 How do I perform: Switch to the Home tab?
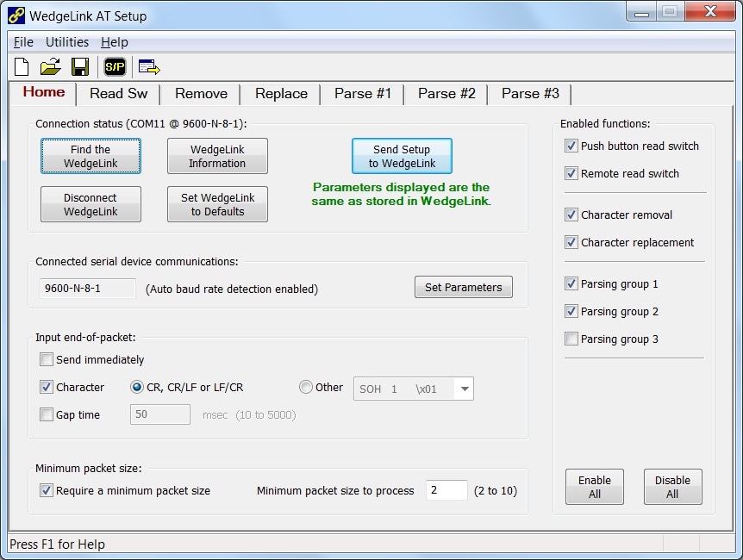[x=44, y=92]
